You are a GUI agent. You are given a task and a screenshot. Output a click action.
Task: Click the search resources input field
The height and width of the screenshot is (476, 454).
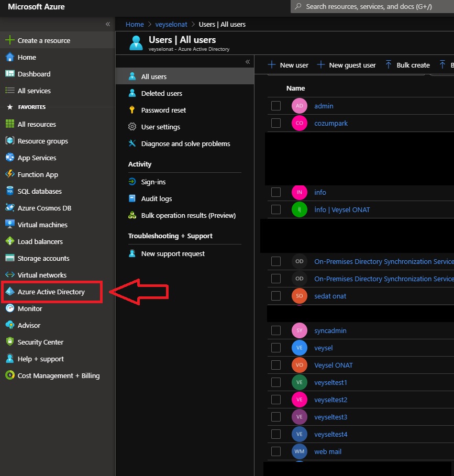click(x=372, y=6)
